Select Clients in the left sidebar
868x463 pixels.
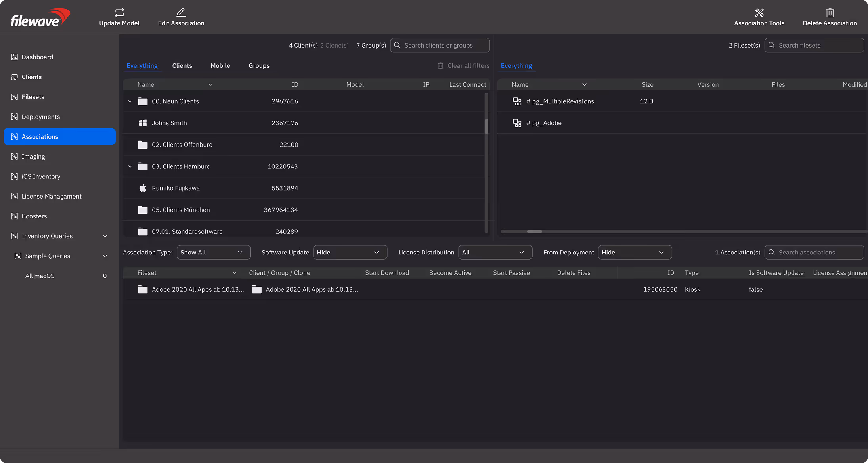tap(32, 77)
